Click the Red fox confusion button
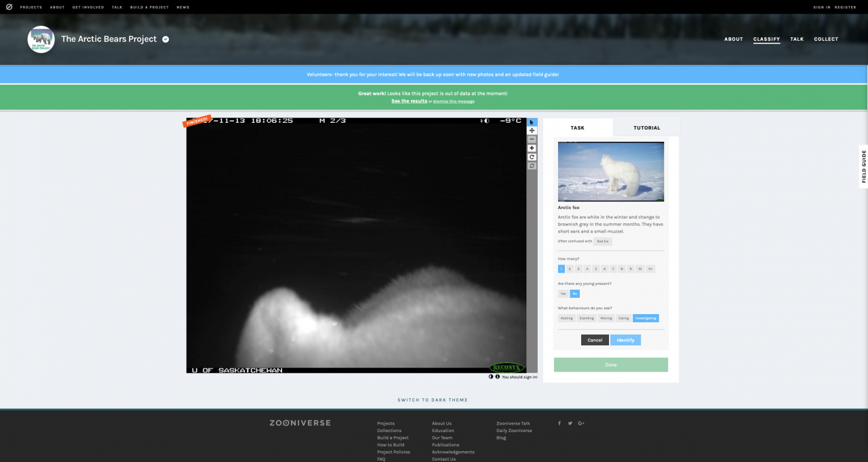The height and width of the screenshot is (462, 868). pos(603,241)
